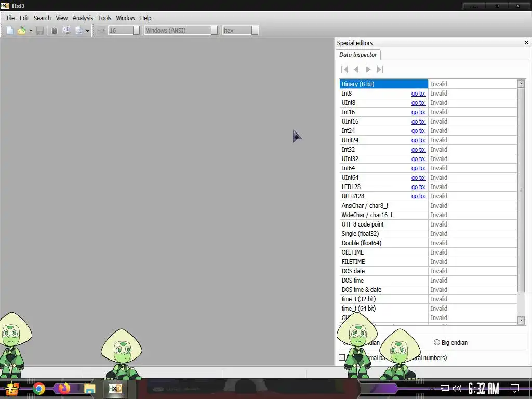The image size is (532, 399).
Task: Select the DOS date row
Action: 428,271
